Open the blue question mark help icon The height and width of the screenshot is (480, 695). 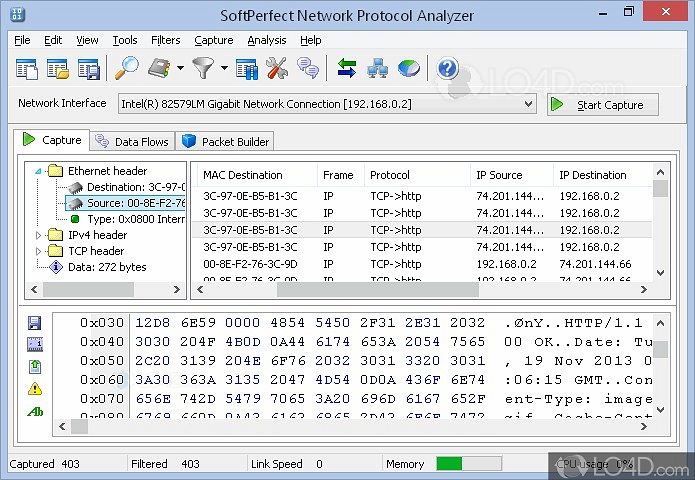coord(447,69)
